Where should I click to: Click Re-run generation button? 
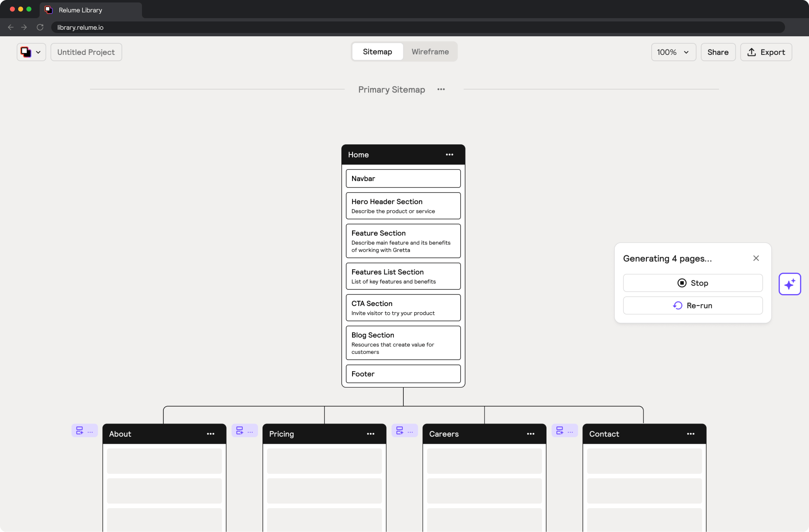coord(693,306)
